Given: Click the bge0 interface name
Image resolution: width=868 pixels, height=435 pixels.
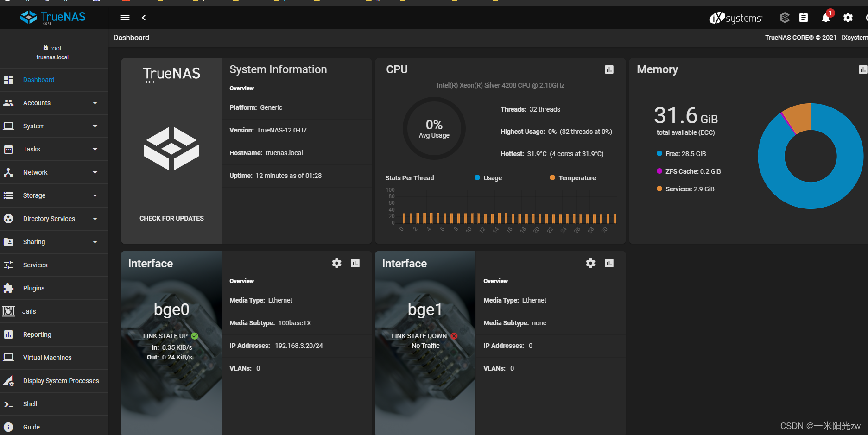Looking at the screenshot, I should pos(171,309).
